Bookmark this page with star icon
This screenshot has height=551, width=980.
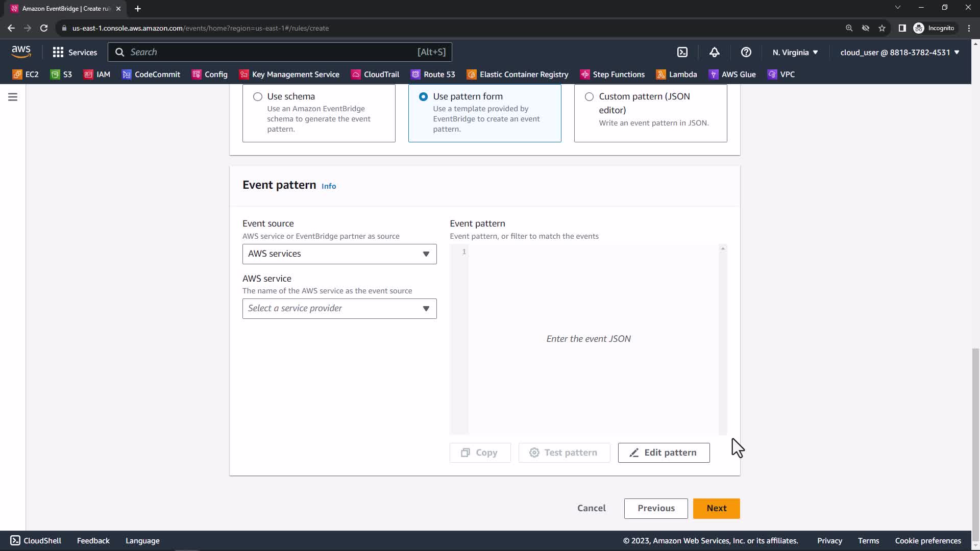coord(881,28)
